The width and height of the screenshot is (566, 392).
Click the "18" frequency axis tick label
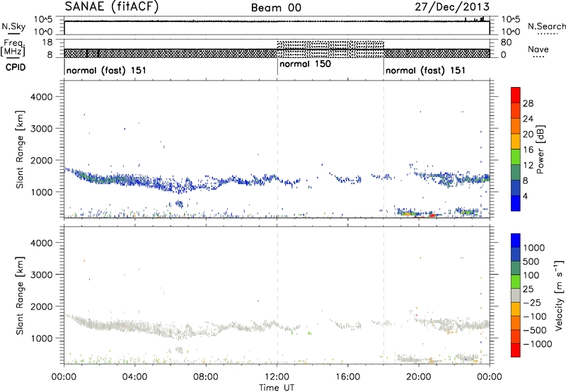47,42
